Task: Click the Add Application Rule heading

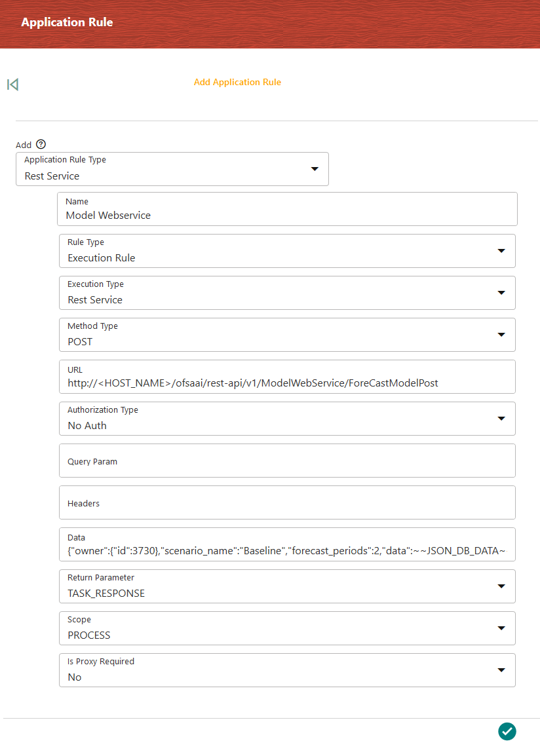Action: 237,82
